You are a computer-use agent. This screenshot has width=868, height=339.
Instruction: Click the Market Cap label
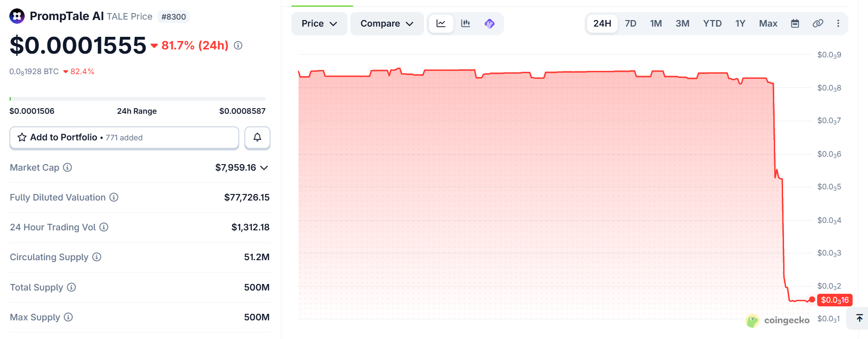35,167
